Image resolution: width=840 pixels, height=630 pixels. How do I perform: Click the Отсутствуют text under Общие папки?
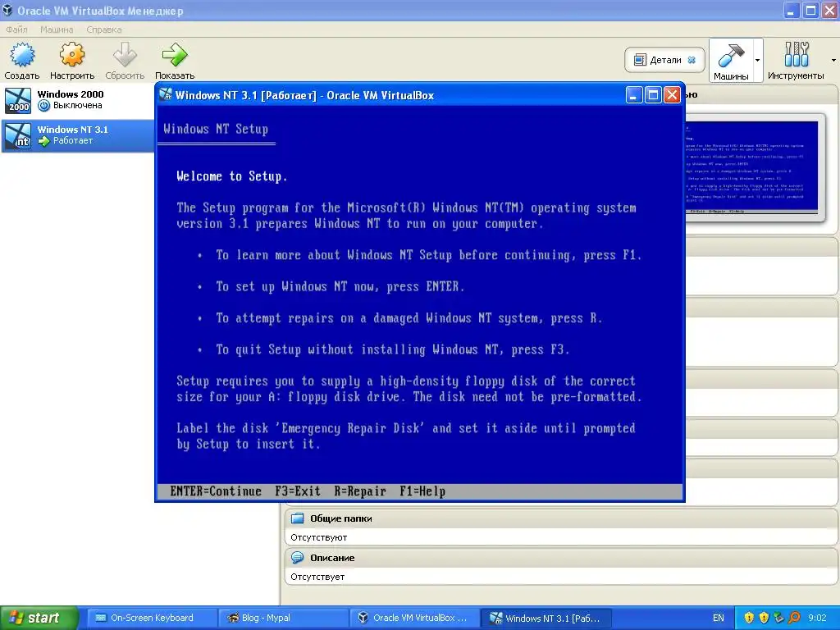click(319, 537)
